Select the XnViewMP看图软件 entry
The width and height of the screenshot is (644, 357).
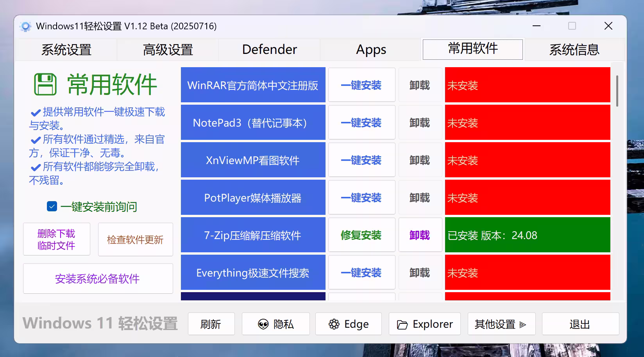point(253,160)
